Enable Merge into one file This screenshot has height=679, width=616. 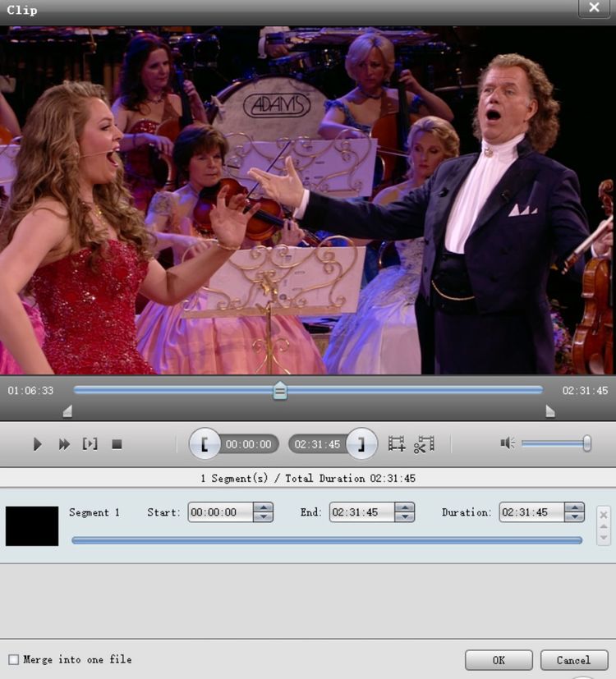(x=14, y=659)
